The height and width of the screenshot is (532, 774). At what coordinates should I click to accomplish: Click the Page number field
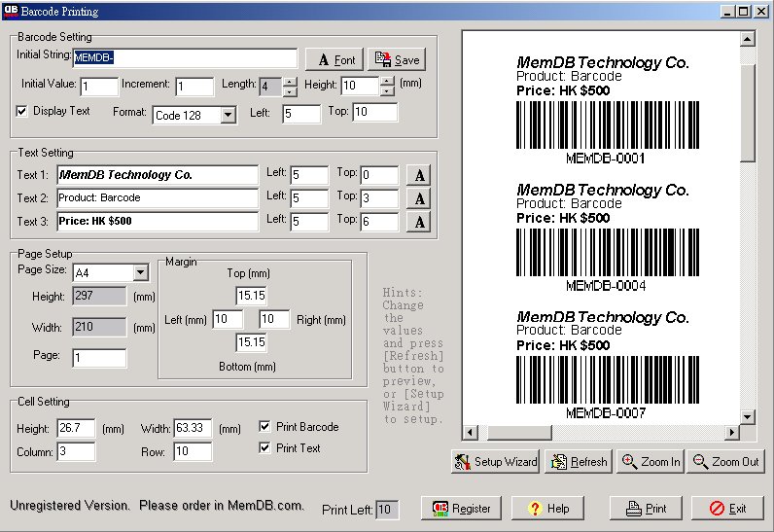click(99, 358)
